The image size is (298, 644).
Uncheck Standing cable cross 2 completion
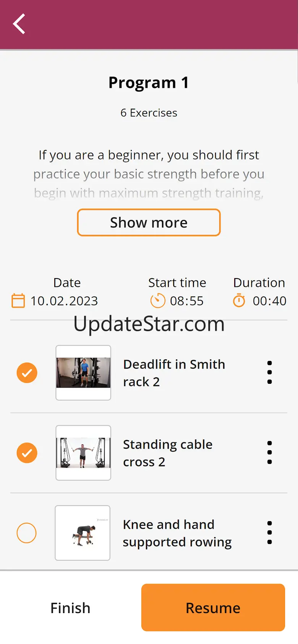[27, 452]
